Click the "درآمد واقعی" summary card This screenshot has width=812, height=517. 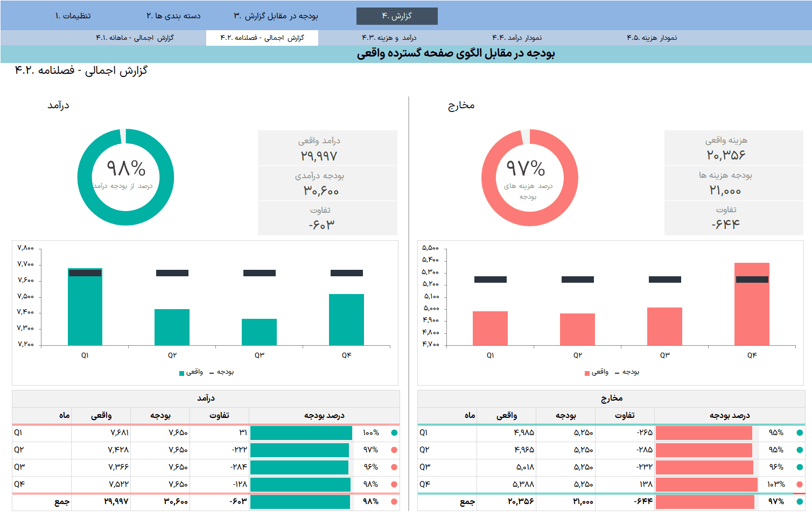327,148
